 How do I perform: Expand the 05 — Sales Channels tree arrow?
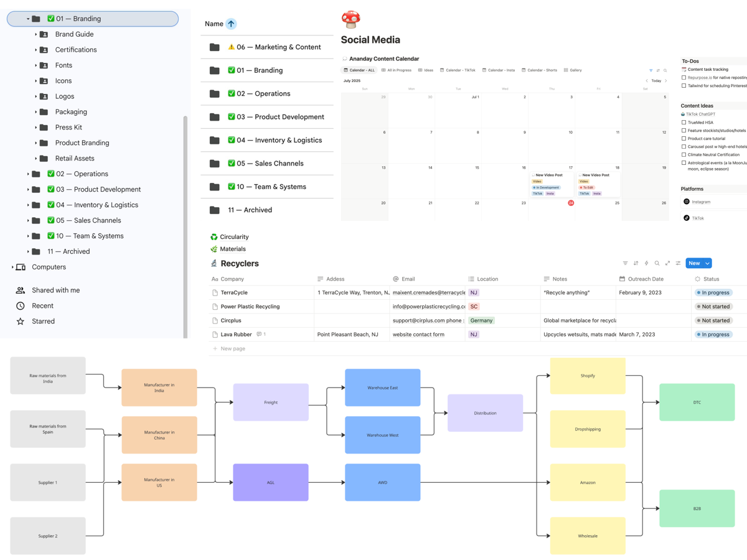click(x=28, y=221)
